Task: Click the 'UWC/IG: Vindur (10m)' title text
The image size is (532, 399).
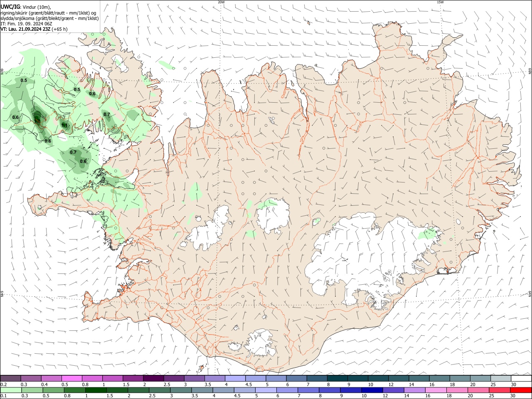Action: pyautogui.click(x=26, y=7)
